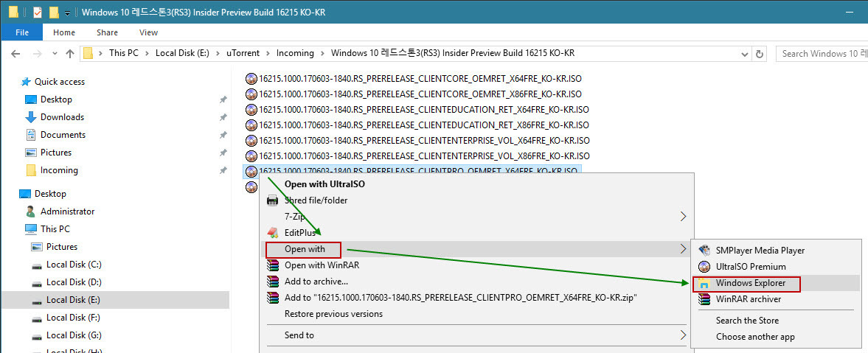
Task: Open pinned Pictures in Quick access
Action: (55, 152)
